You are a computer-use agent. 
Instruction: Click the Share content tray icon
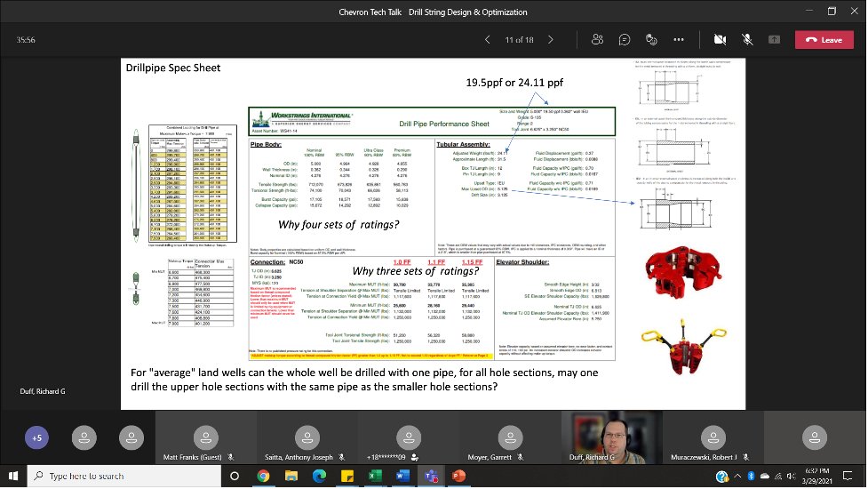click(x=775, y=40)
